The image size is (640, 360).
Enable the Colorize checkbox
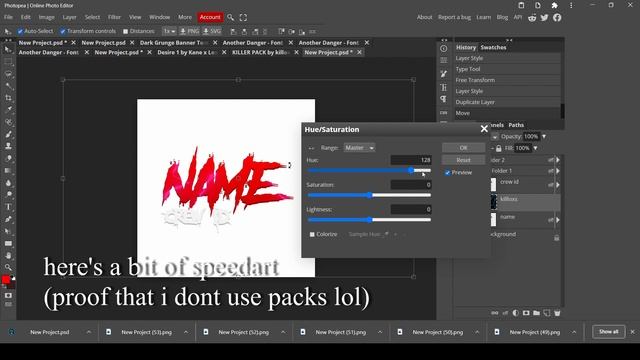coord(312,234)
